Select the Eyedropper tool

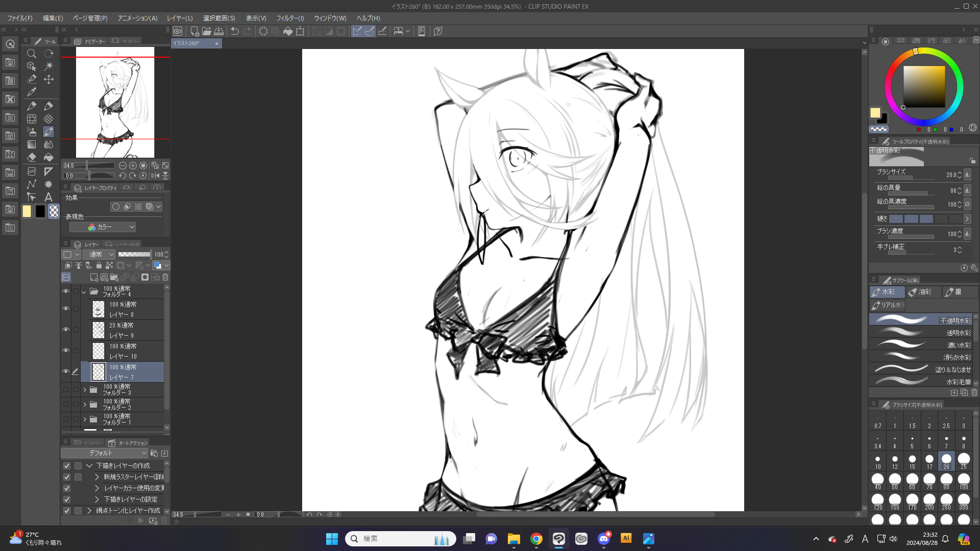32,92
